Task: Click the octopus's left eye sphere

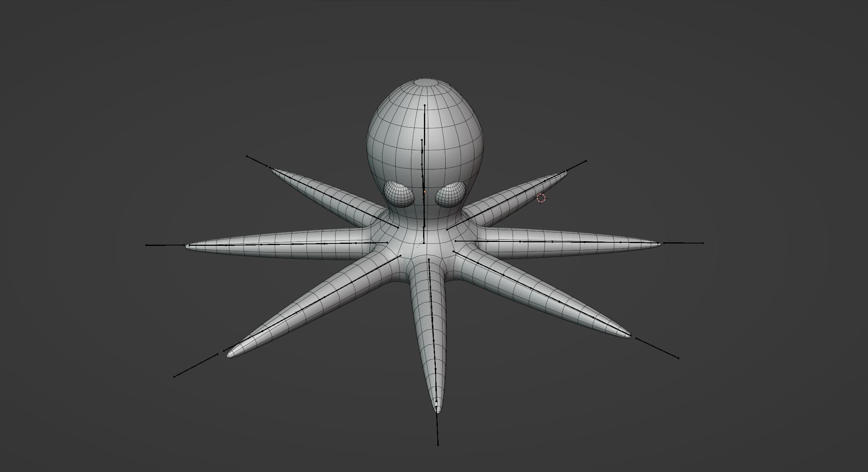Action: coord(450,194)
